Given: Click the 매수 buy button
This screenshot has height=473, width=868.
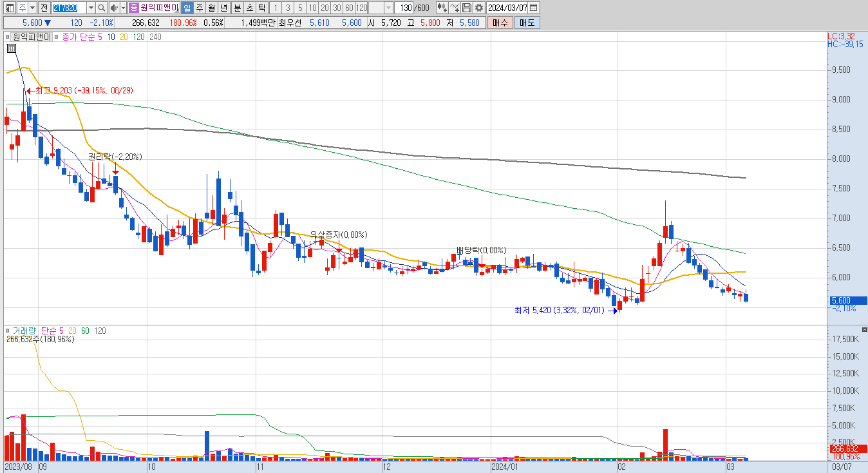Looking at the screenshot, I should point(500,23).
